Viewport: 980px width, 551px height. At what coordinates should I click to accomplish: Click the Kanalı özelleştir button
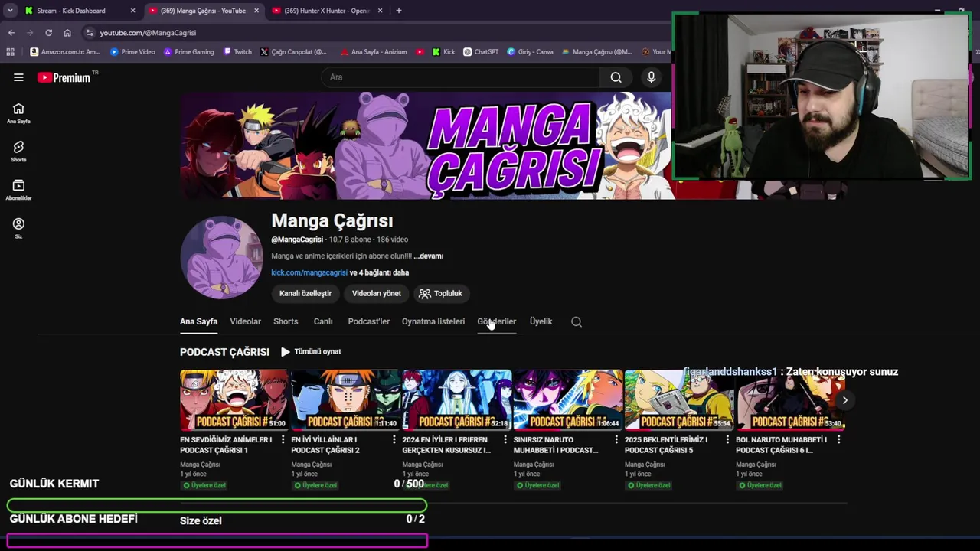(x=305, y=293)
